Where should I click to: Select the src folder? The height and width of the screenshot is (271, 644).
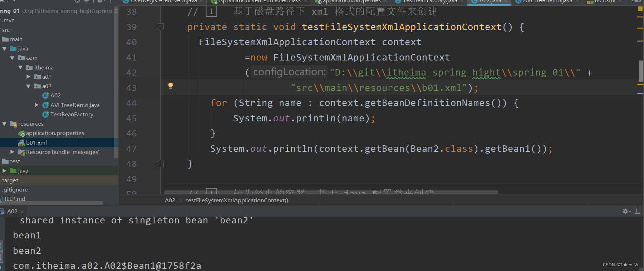pos(6,30)
